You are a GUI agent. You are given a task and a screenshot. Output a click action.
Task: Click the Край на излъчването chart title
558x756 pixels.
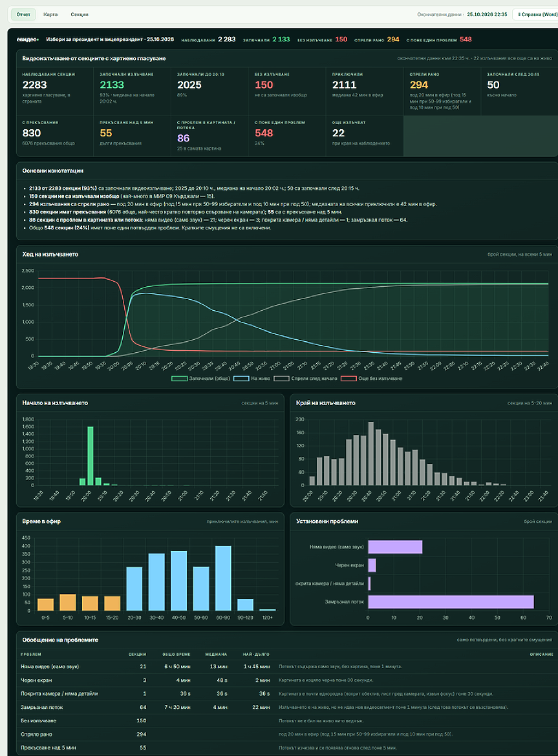coord(325,403)
